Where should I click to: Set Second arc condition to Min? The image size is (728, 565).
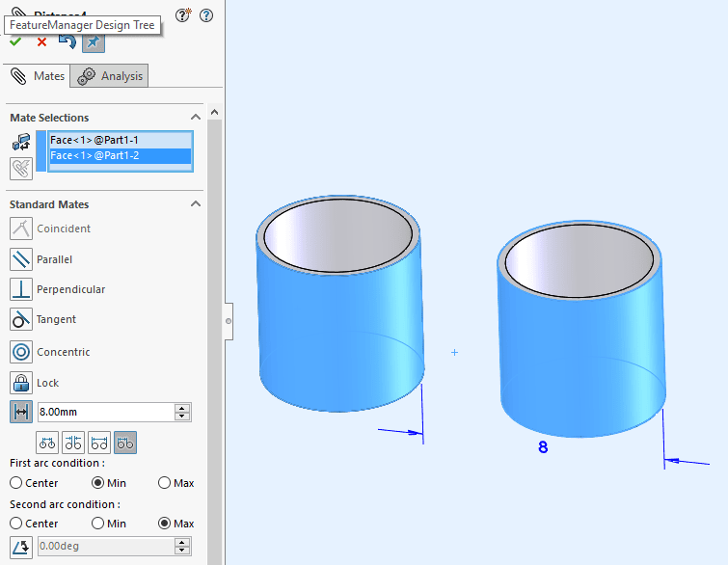pyautogui.click(x=97, y=524)
